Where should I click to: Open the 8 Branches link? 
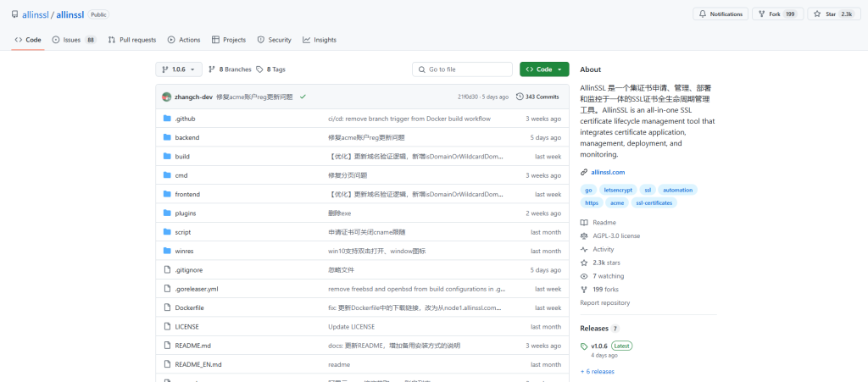click(231, 69)
